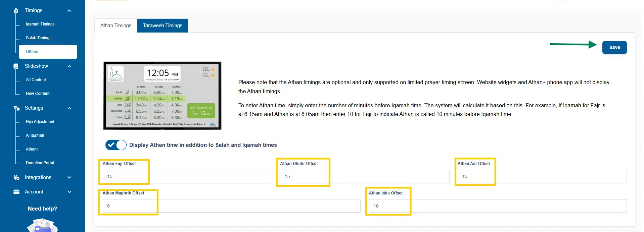The width and height of the screenshot is (644, 232).
Task: Open Iqamah Timings in sidebar
Action: point(40,24)
